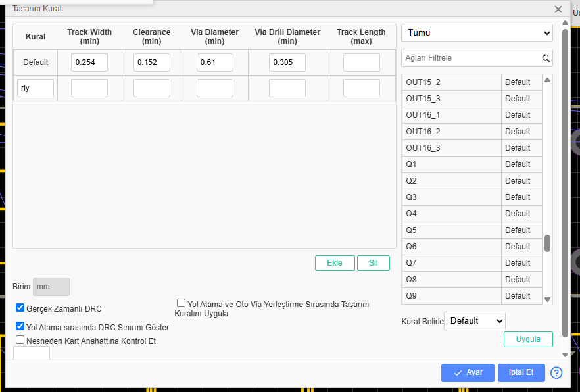The height and width of the screenshot is (392, 580).
Task: Select the Default rule row label
Action: [x=36, y=62]
